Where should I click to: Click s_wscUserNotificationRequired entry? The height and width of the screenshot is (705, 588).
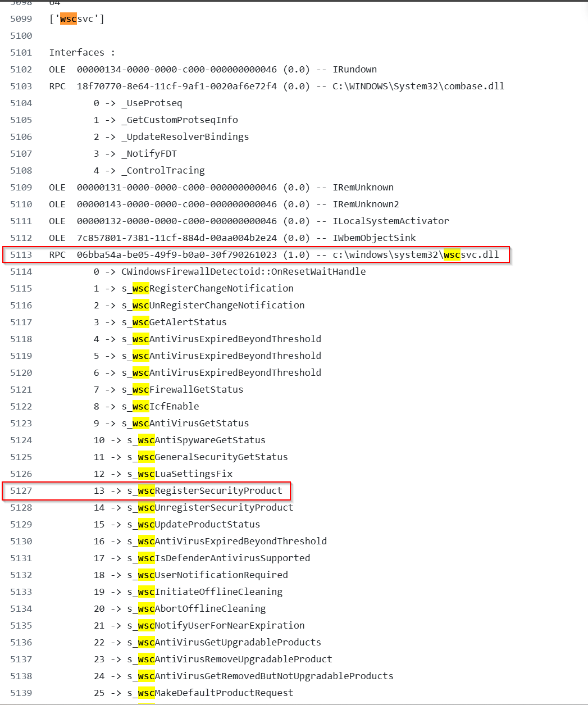coord(191,575)
